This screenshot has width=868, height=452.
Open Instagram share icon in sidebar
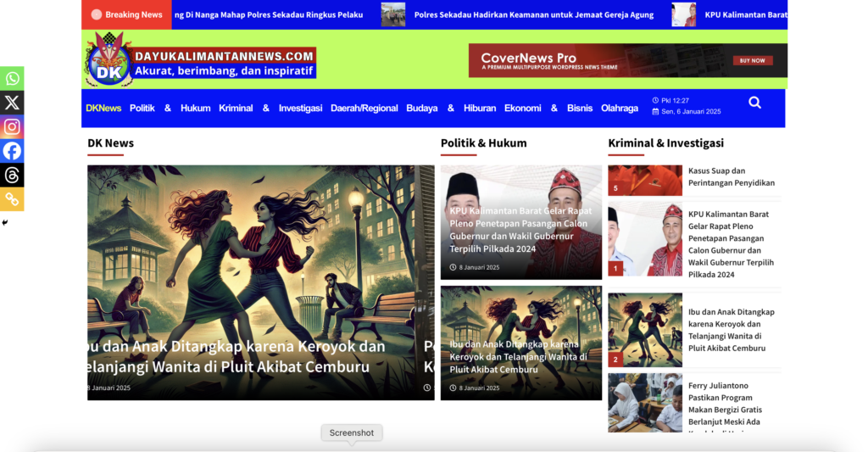click(12, 127)
